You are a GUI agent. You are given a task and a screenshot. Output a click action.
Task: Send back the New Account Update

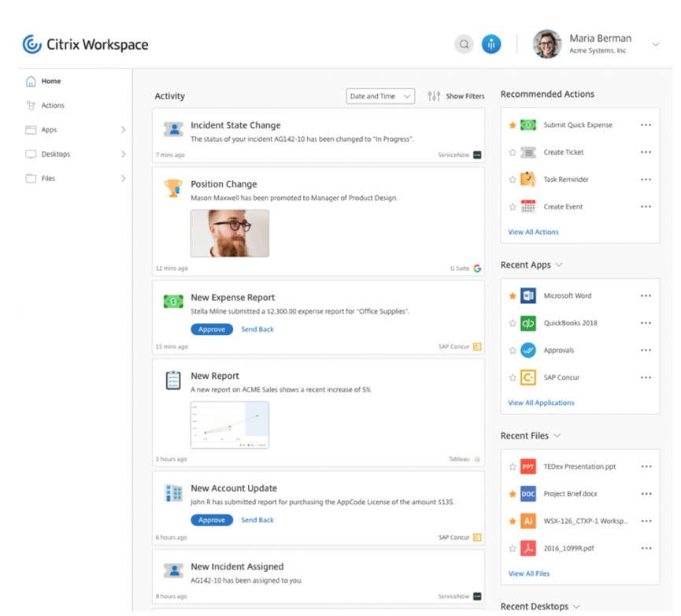click(257, 520)
